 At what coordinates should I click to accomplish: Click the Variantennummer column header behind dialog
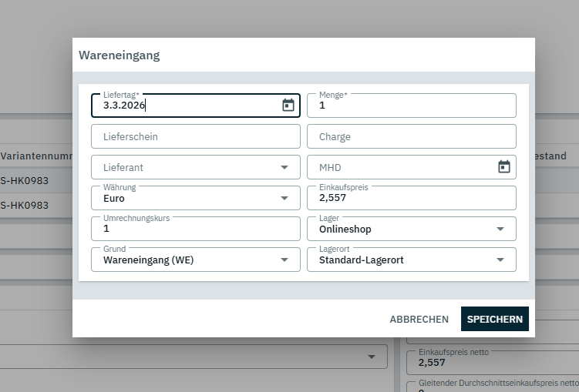pos(36,156)
